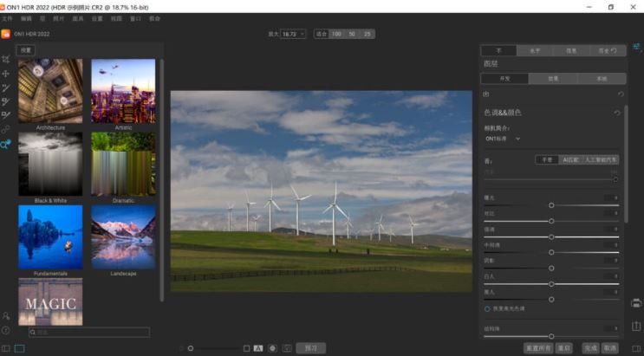Select the Move/Transform tool
The height and width of the screenshot is (356, 644).
tap(6, 74)
